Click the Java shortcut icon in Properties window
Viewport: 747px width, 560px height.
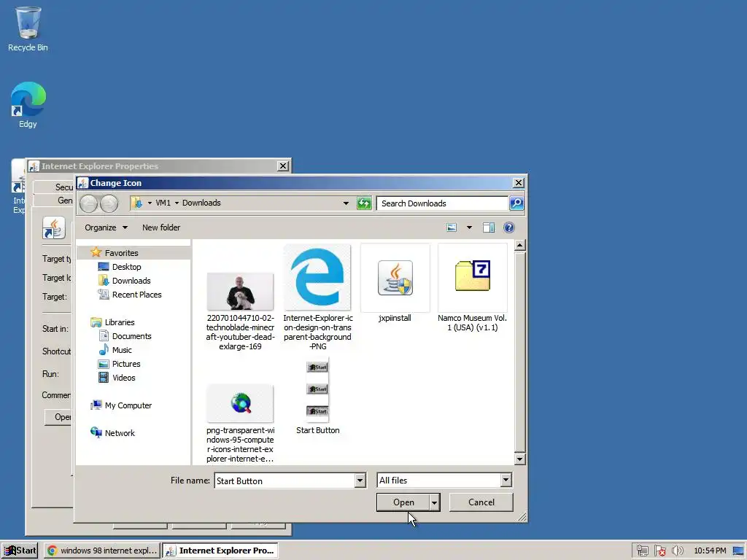(53, 228)
